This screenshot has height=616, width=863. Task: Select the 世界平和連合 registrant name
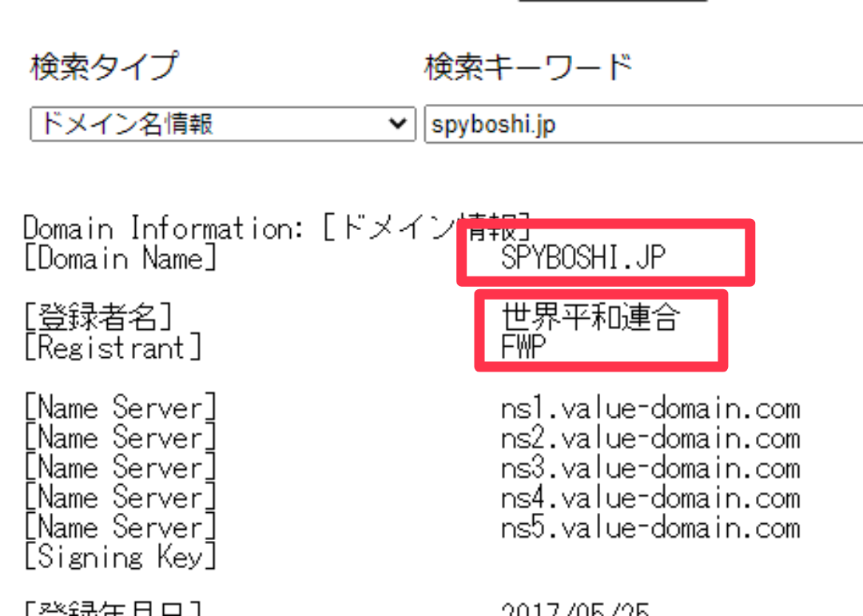(x=591, y=317)
